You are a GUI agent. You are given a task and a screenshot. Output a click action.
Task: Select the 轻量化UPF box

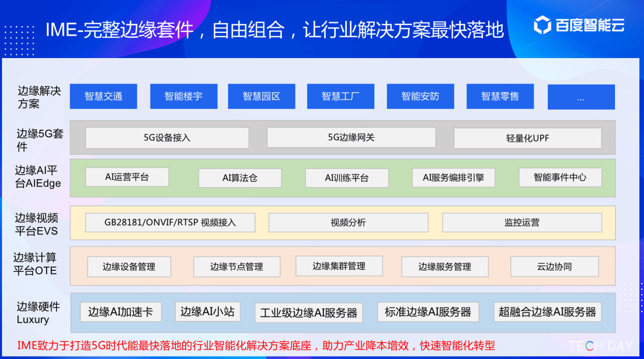(x=528, y=138)
